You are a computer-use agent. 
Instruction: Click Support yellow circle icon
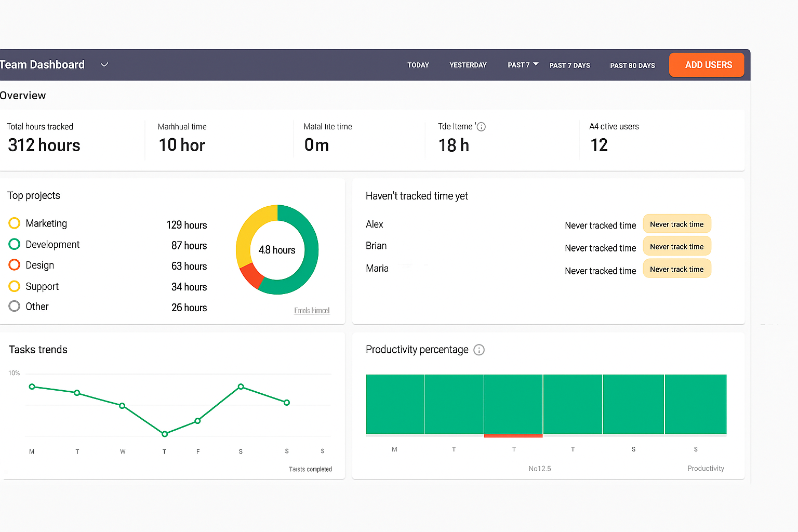tap(15, 286)
